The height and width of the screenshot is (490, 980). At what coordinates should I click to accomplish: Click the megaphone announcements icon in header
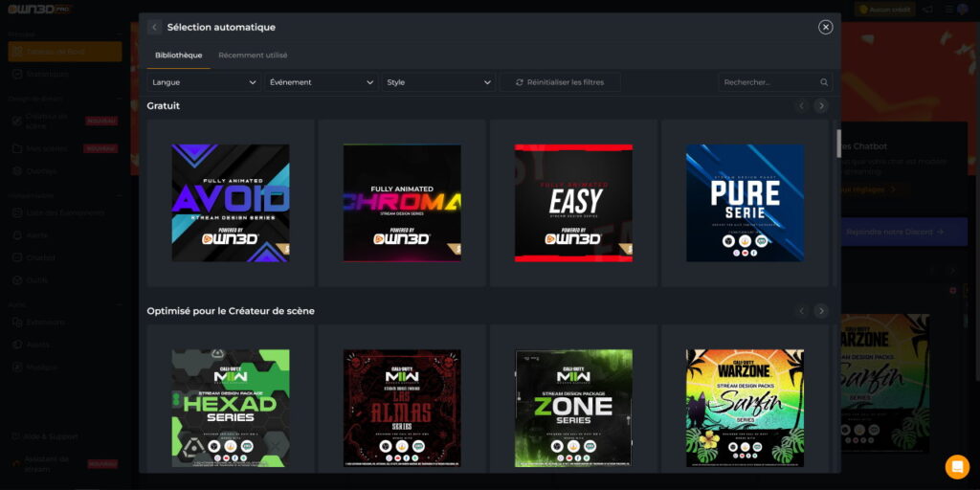[x=928, y=10]
